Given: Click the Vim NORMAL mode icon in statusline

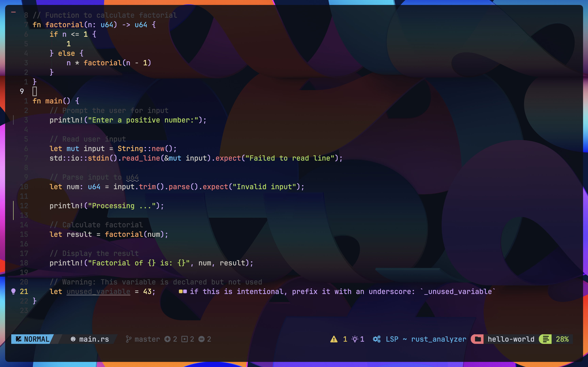Looking at the screenshot, I should click(x=18, y=339).
